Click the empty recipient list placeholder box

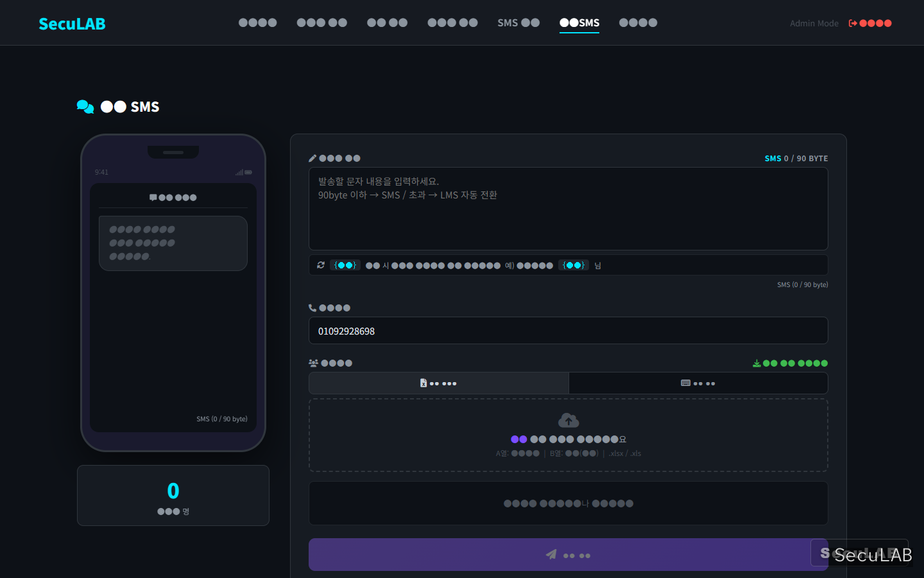(x=569, y=504)
